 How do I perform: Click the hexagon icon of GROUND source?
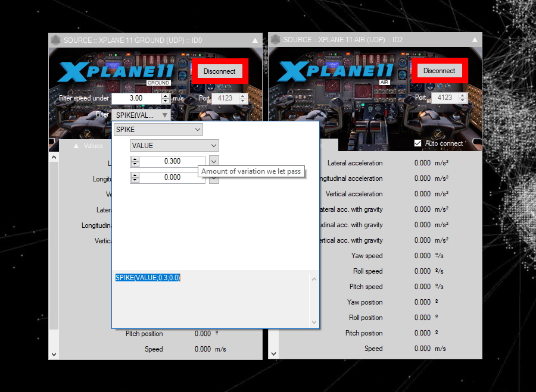(x=56, y=40)
